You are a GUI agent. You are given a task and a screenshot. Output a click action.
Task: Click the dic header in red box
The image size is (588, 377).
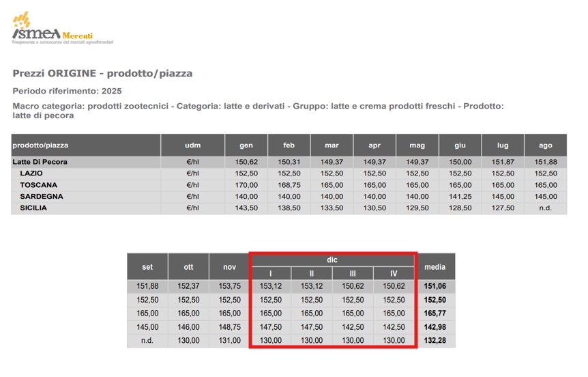[x=332, y=260]
